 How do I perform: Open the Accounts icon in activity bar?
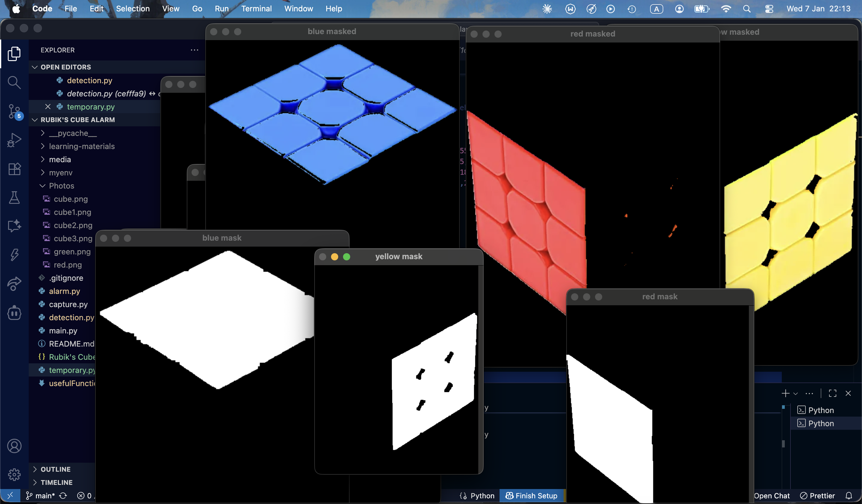[x=14, y=446]
